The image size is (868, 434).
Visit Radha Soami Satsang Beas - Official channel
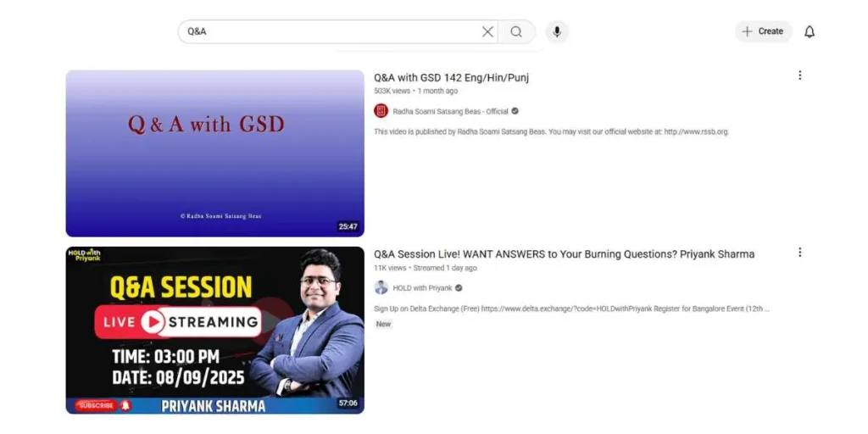click(x=450, y=111)
